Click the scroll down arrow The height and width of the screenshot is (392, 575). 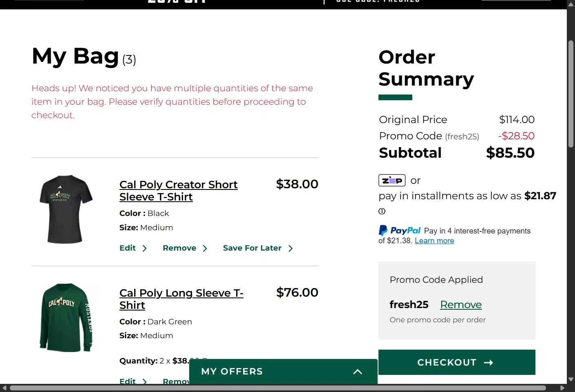point(571,379)
